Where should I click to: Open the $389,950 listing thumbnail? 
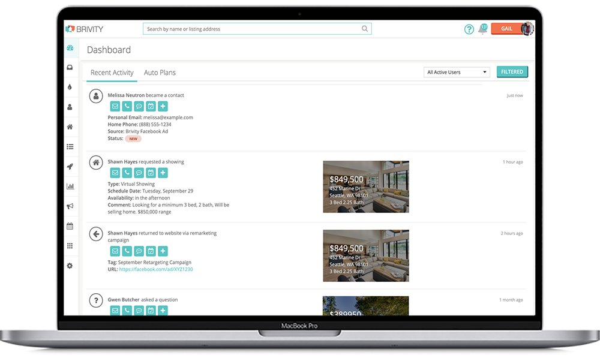[365, 306]
